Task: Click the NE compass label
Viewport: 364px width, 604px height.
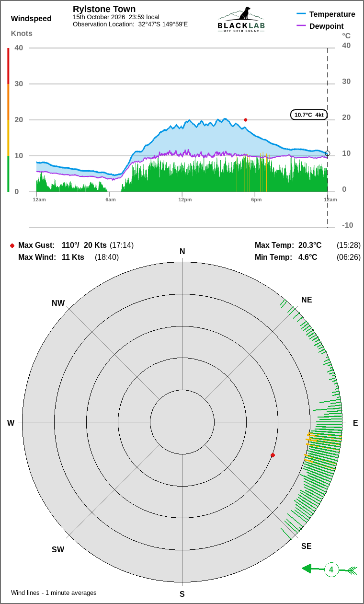Action: click(307, 300)
